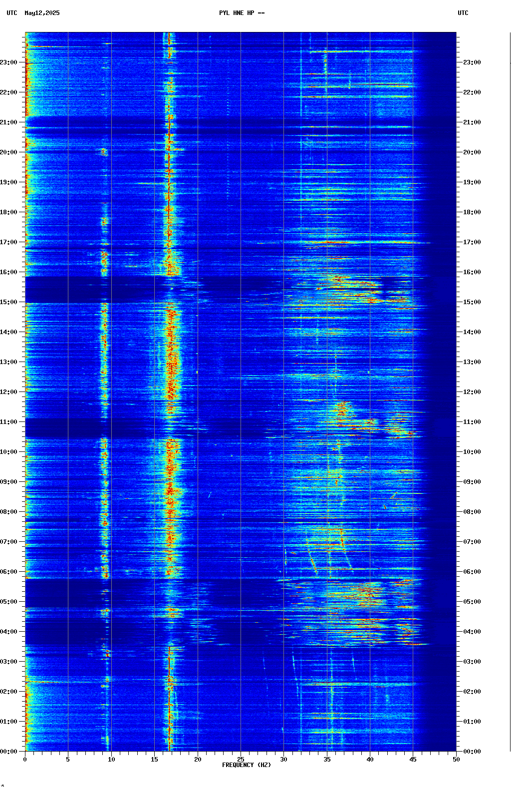Viewport: 532px width, 791px height.
Task: Click the 30 Hz frequency tick label
Action: pos(283,760)
